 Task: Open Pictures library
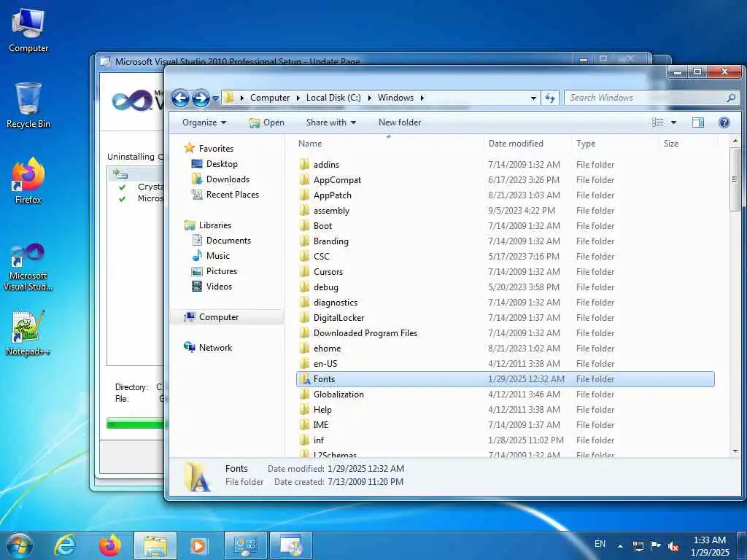[222, 271]
